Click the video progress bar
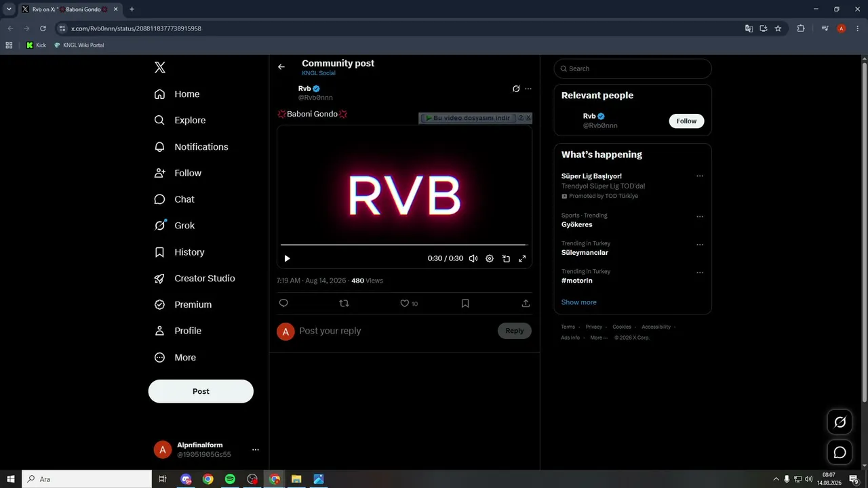The image size is (868, 488). [x=404, y=245]
